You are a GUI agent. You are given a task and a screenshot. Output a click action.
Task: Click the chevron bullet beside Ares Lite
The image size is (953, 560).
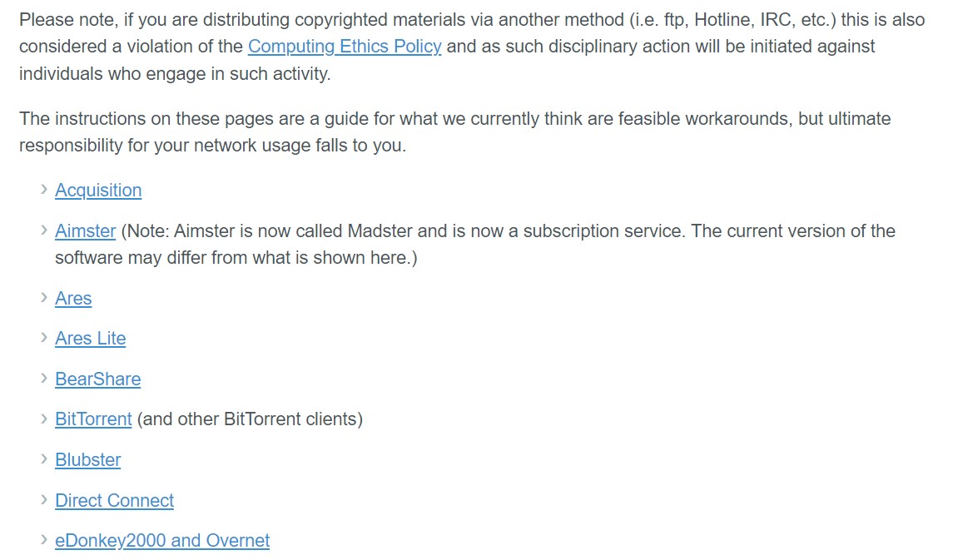(x=44, y=338)
